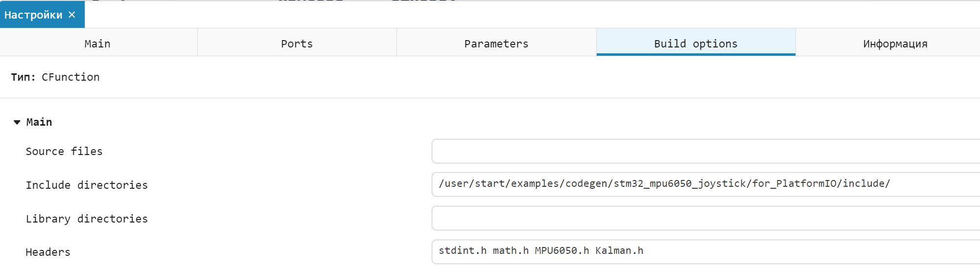Collapse the Main section triangle
The height and width of the screenshot is (268, 980).
point(17,122)
